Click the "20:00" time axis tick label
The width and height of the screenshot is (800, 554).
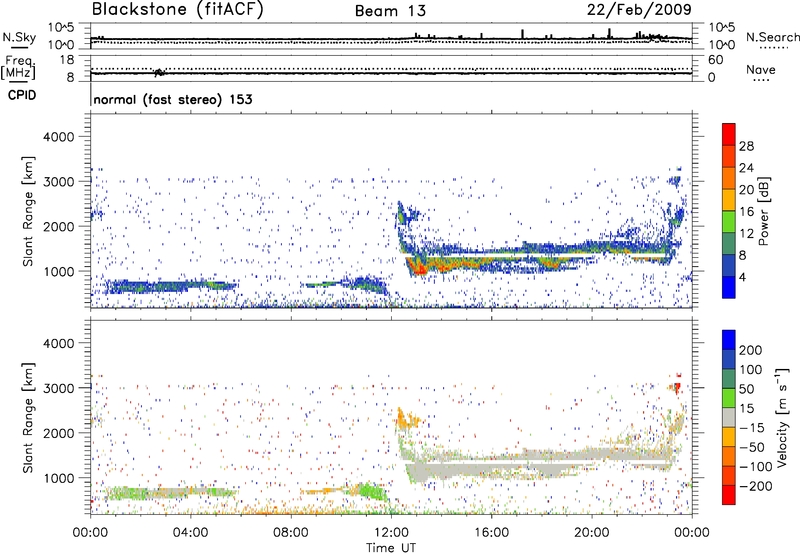click(591, 533)
